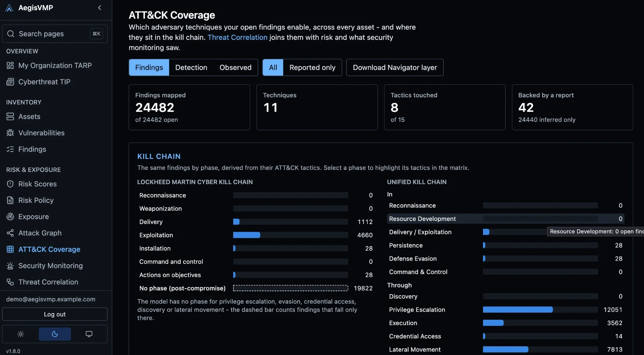Switch to the Detection tab
Screen dimensions: 644x355
[191, 68]
